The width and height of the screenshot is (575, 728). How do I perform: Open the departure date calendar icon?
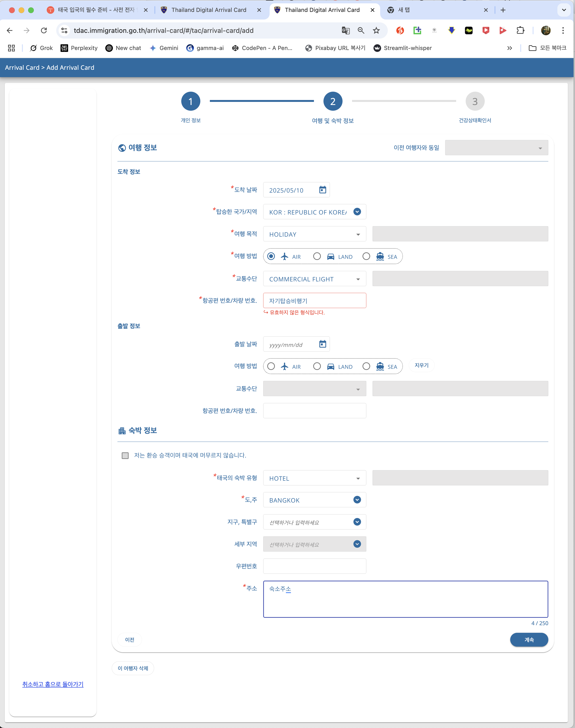[x=323, y=344]
